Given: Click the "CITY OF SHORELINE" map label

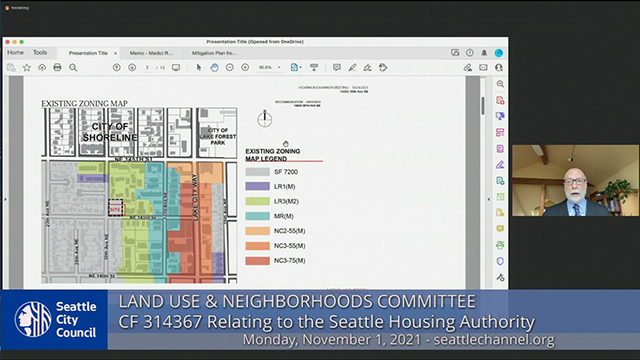Looking at the screenshot, I should click(x=110, y=132).
